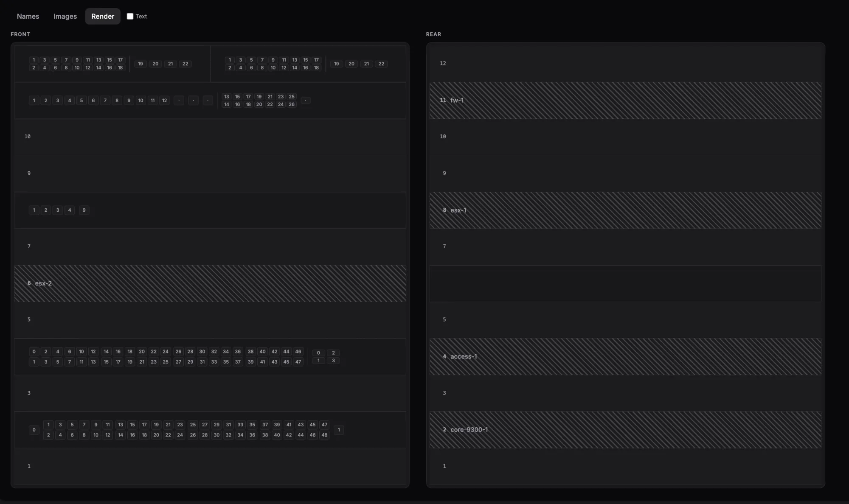Click port 9 on the five-port front device
The height and width of the screenshot is (504, 849).
[x=84, y=210]
